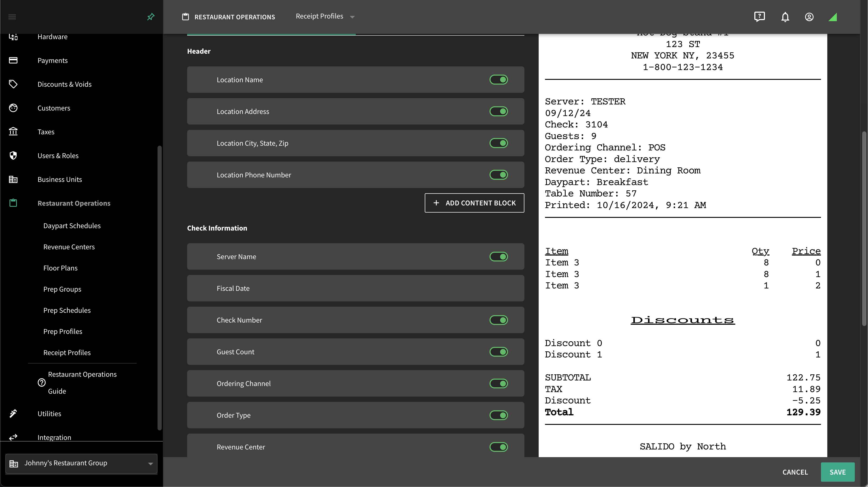Click the Users & Roles shield icon
Image resolution: width=868 pixels, height=487 pixels.
pos(13,155)
